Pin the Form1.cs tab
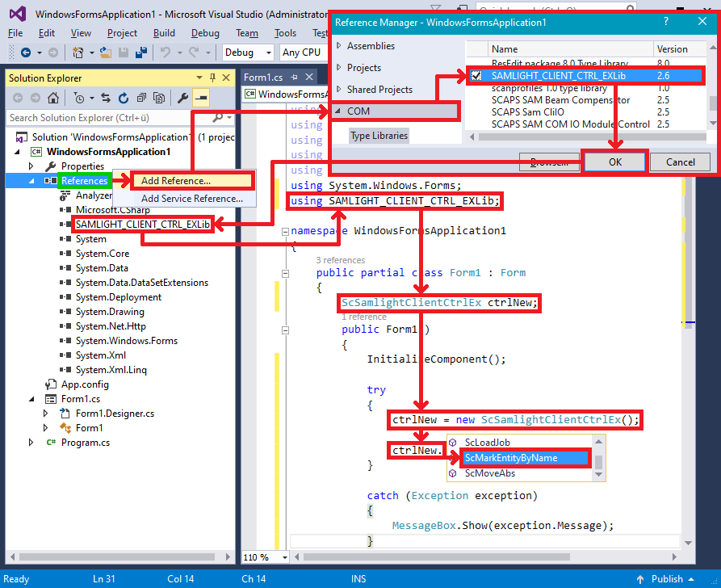Screen dimensions: 721x588 click(x=294, y=78)
